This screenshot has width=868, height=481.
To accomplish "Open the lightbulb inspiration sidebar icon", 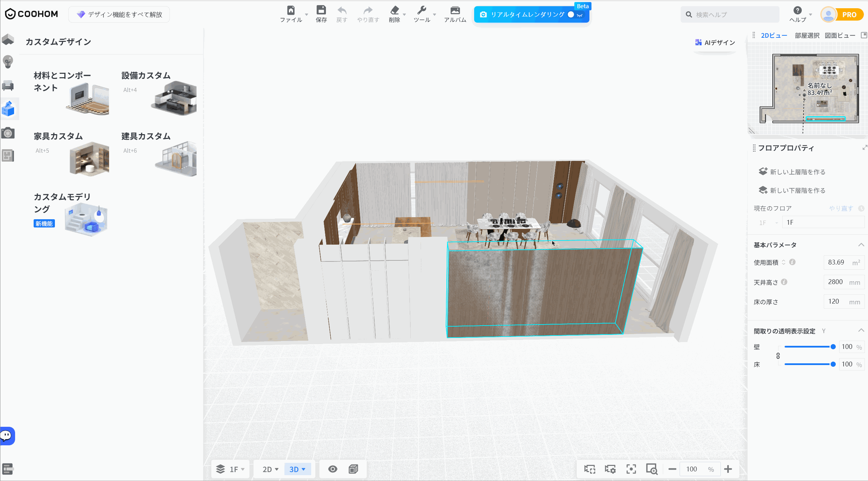I will point(8,62).
